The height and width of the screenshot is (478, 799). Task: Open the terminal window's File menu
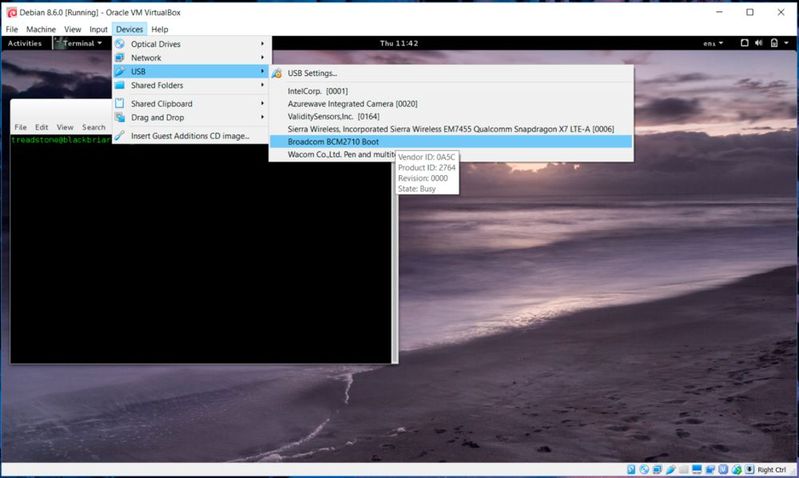(20, 127)
